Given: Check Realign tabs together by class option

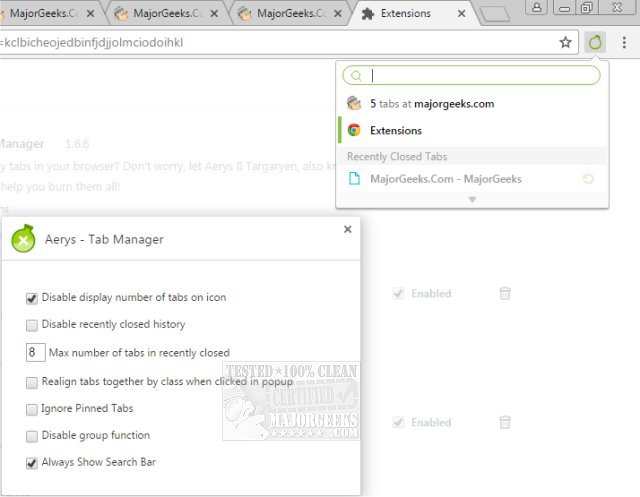Looking at the screenshot, I should 31,382.
